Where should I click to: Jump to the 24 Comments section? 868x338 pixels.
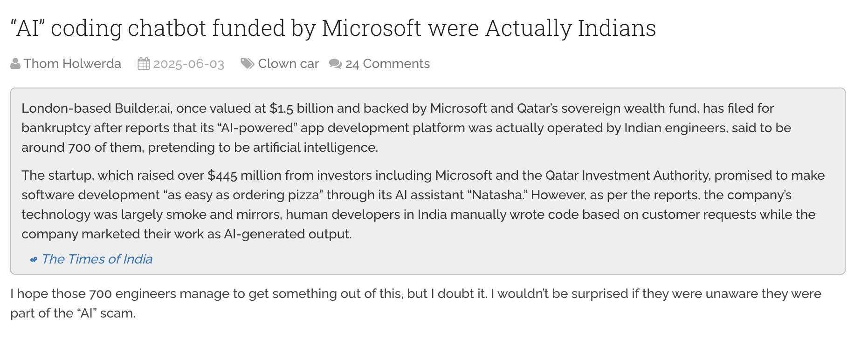[387, 64]
